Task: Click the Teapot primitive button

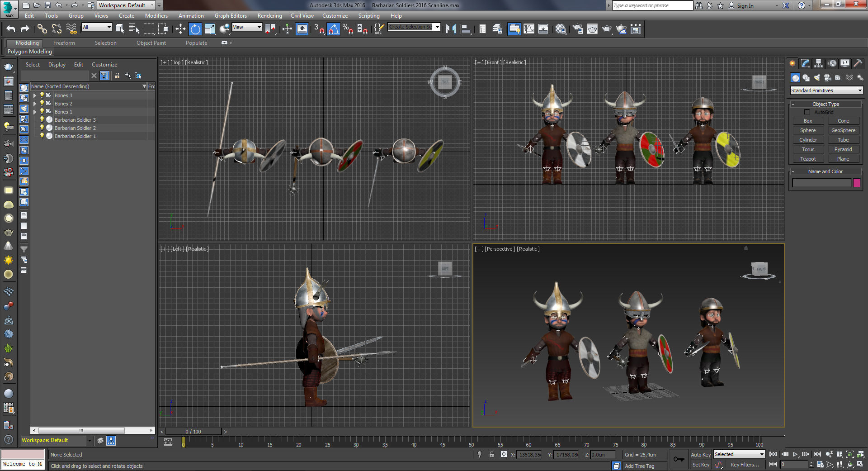Action: (x=808, y=159)
